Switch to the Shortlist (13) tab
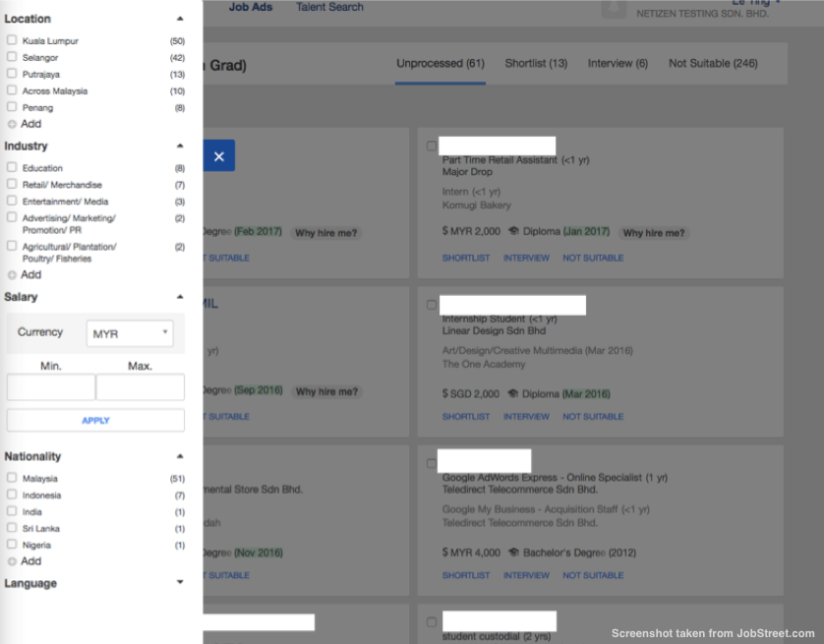 (536, 62)
